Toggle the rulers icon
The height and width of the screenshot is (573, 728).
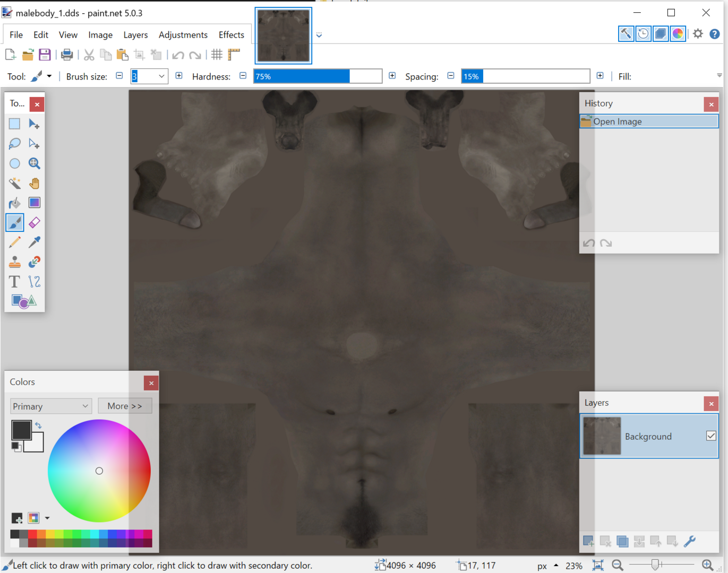234,54
